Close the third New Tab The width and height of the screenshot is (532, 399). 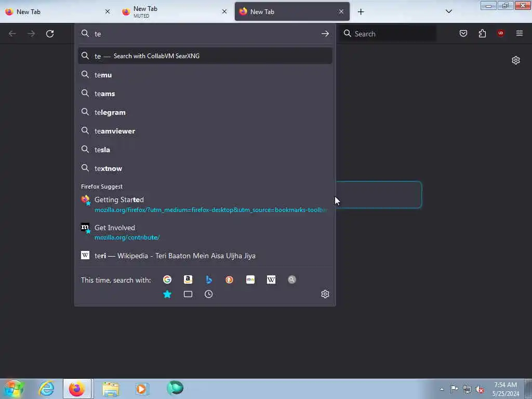tap(341, 11)
